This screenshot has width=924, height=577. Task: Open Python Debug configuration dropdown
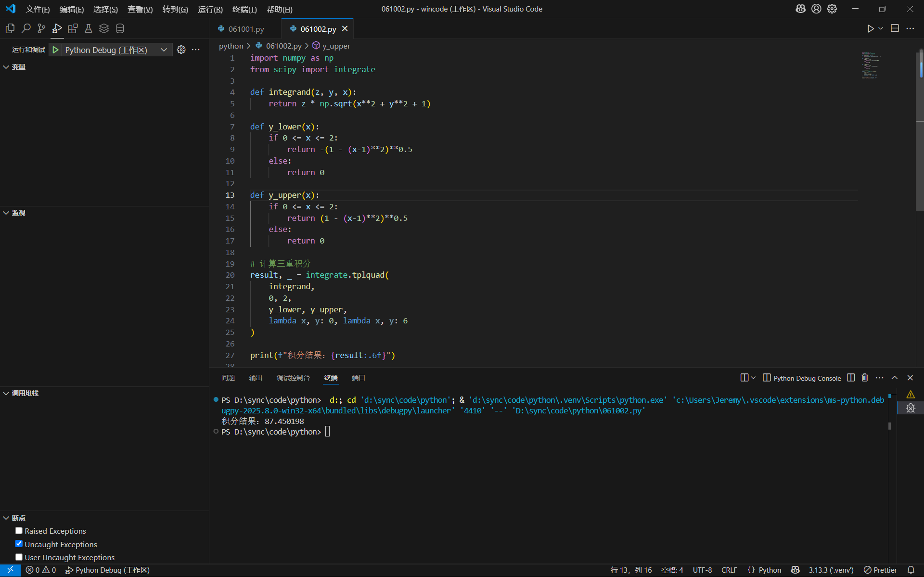[115, 50]
